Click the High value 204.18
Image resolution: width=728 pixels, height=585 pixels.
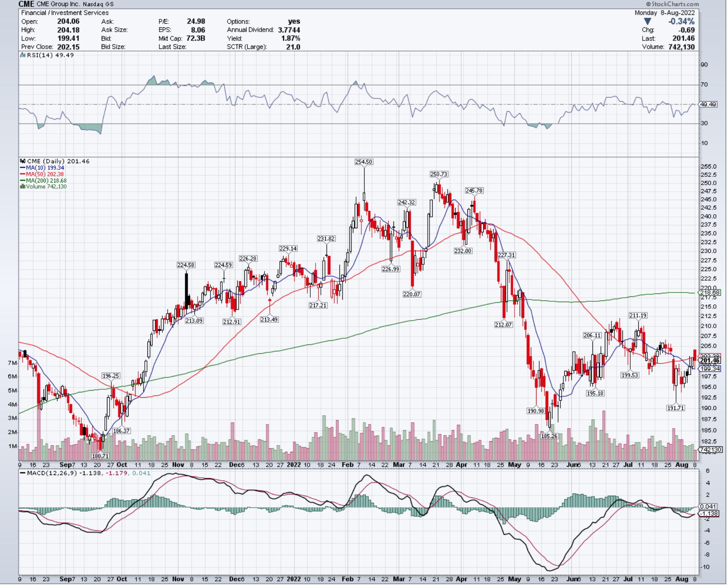point(68,30)
